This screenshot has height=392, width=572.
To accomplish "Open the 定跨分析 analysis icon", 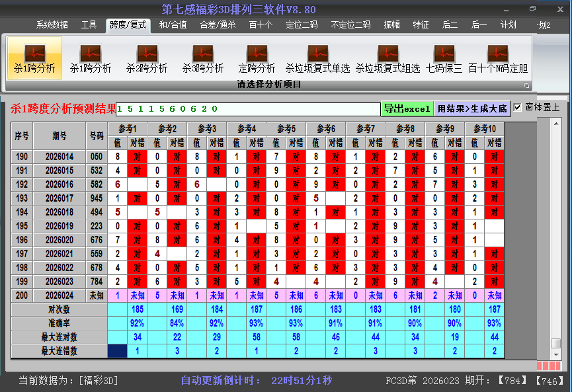I will [257, 56].
